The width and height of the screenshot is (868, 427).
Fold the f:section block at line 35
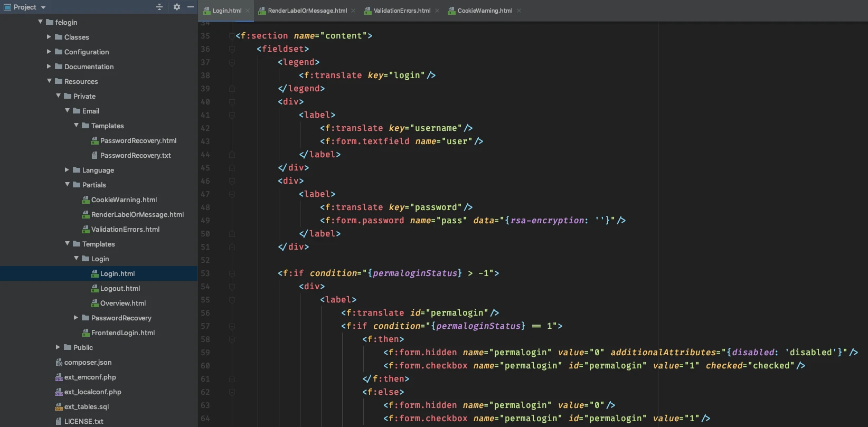tap(232, 36)
